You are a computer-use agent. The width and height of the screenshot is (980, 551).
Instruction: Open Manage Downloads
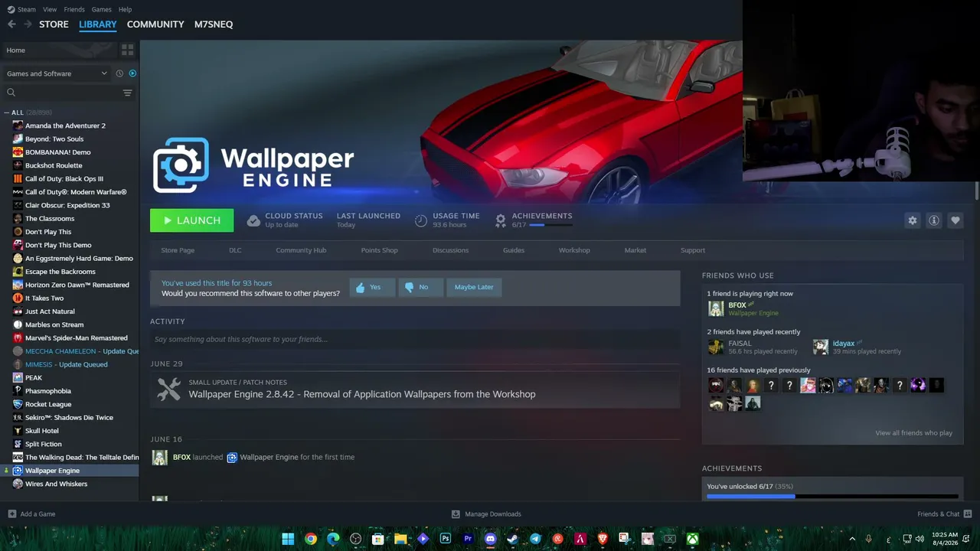point(486,514)
